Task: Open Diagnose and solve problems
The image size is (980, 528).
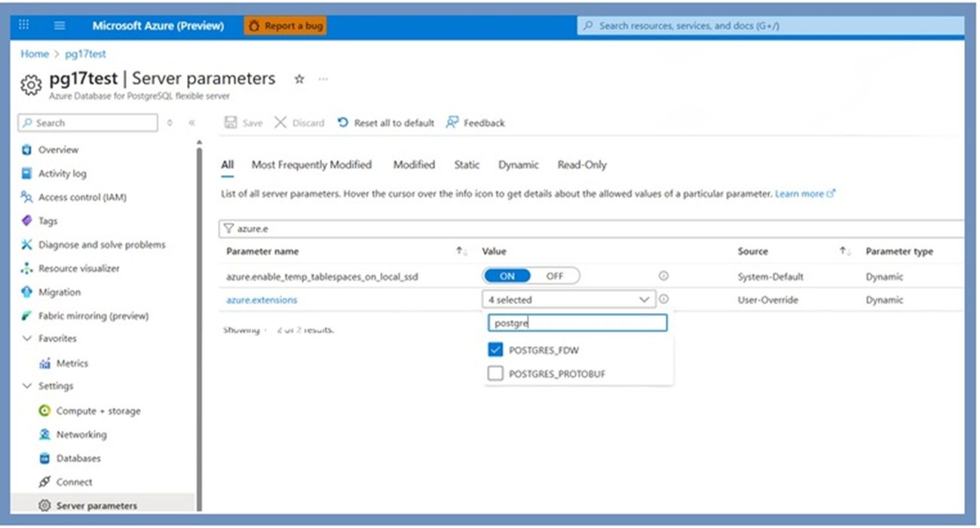Action: (x=102, y=244)
